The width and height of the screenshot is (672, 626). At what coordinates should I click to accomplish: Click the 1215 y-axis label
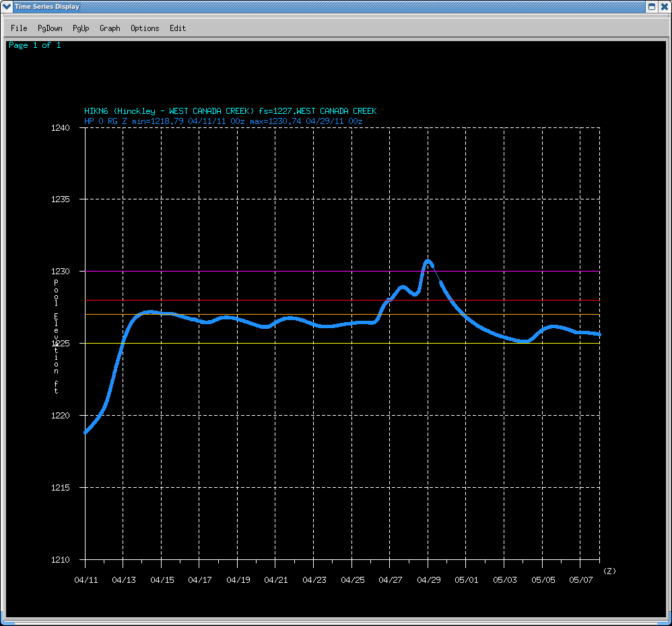60,487
